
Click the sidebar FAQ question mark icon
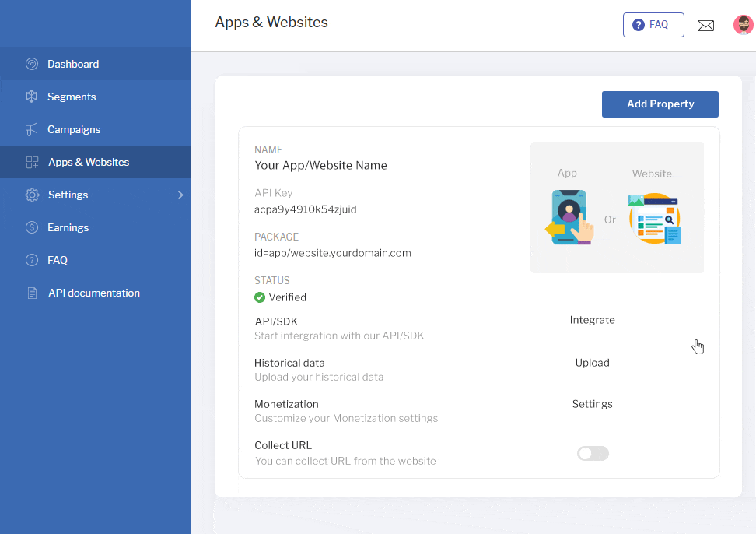point(32,260)
